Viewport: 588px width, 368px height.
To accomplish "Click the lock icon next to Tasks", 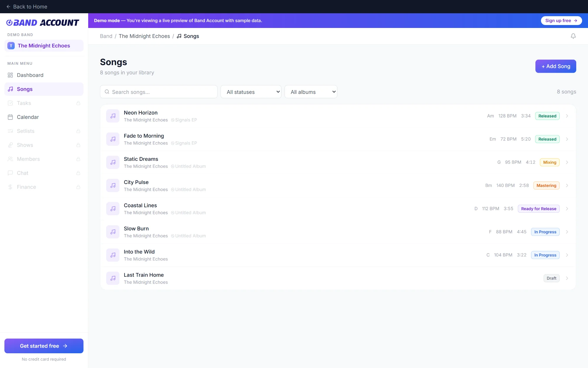I will (78, 103).
